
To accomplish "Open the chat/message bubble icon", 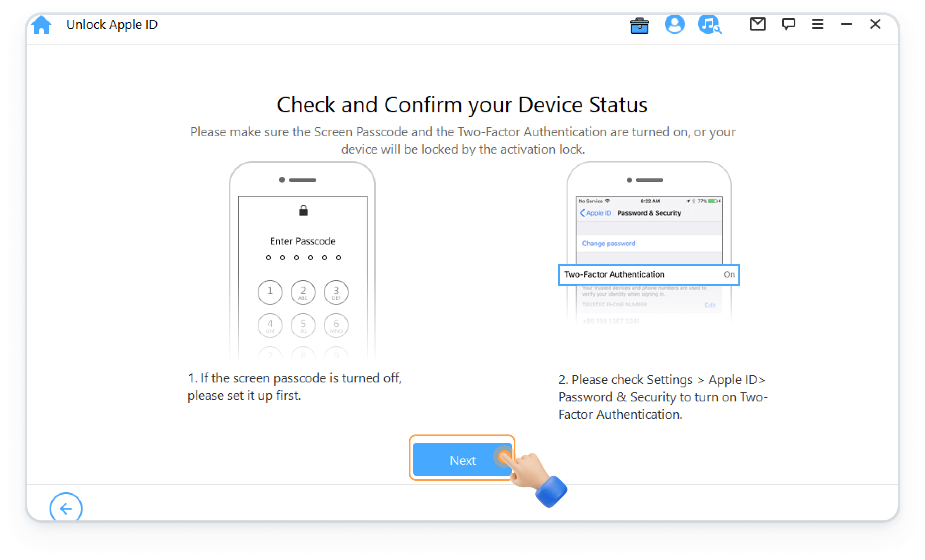I will point(787,25).
